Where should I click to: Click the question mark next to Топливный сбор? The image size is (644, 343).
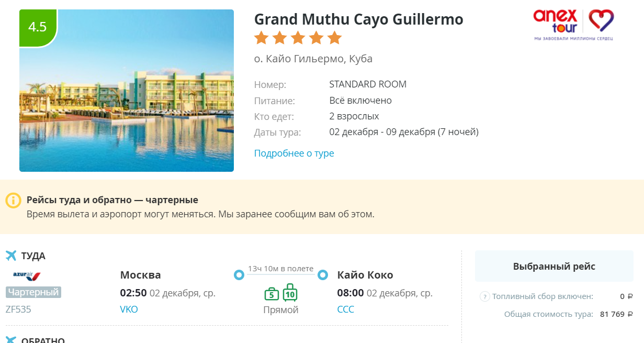[484, 296]
